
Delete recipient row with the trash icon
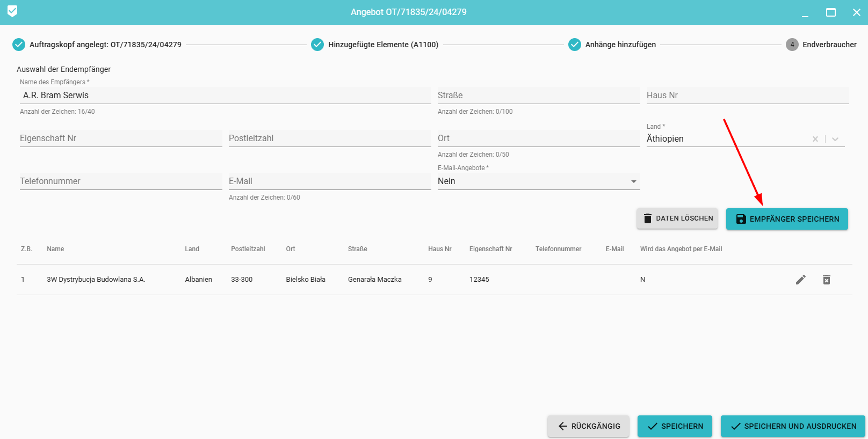click(x=826, y=280)
